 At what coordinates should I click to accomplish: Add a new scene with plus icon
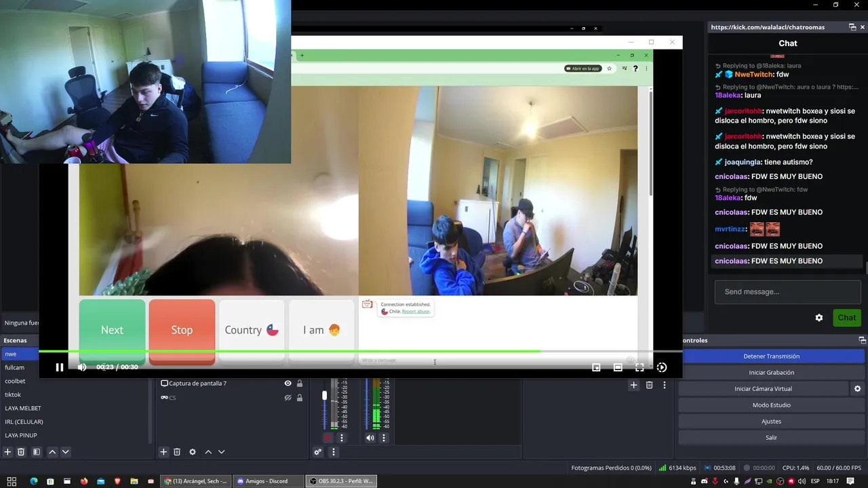click(x=7, y=452)
